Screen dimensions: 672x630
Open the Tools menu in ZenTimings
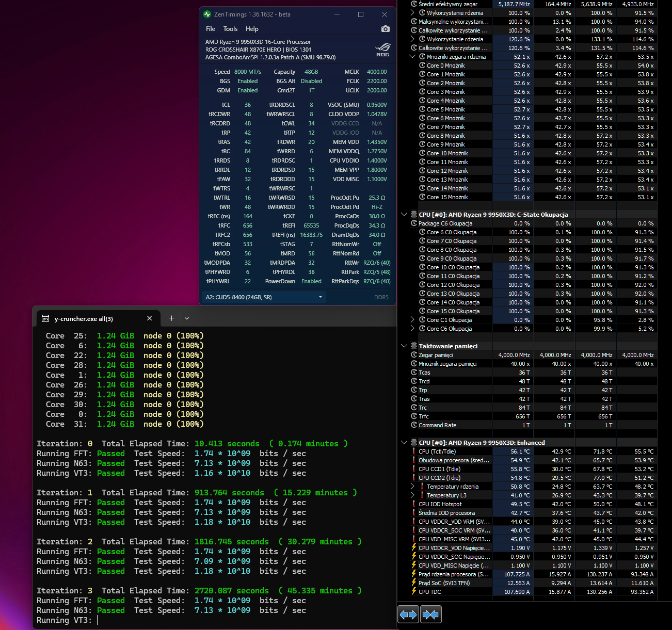[230, 29]
